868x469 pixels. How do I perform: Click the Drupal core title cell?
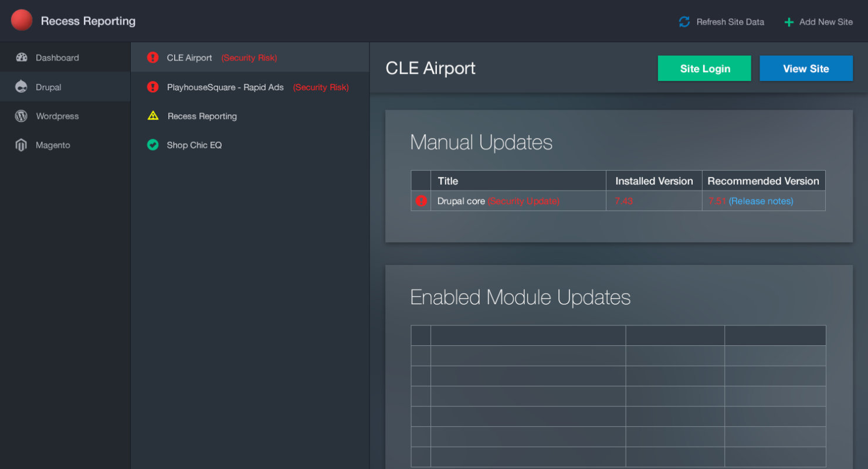click(518, 201)
